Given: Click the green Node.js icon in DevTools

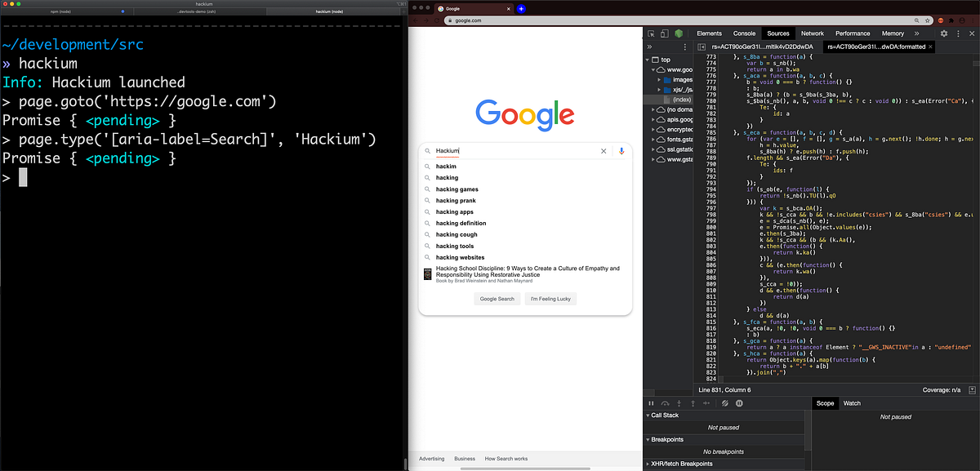Looking at the screenshot, I should coord(678,33).
